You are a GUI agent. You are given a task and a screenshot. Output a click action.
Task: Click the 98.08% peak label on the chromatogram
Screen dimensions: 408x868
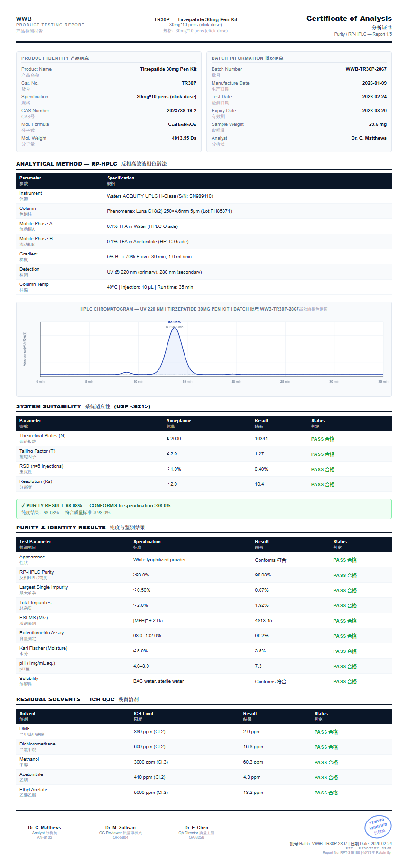(x=174, y=322)
